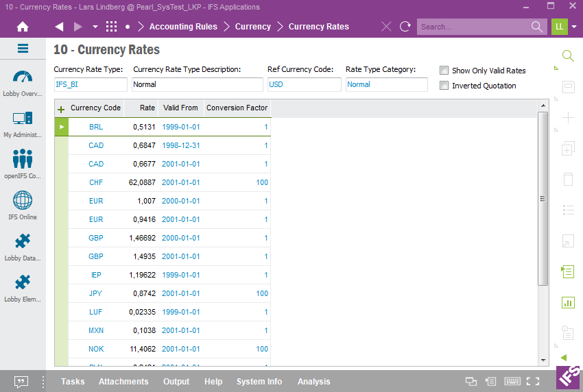Screen dimensions: 583x392
Task: Click the table scroll up arrow
Action: [543, 106]
